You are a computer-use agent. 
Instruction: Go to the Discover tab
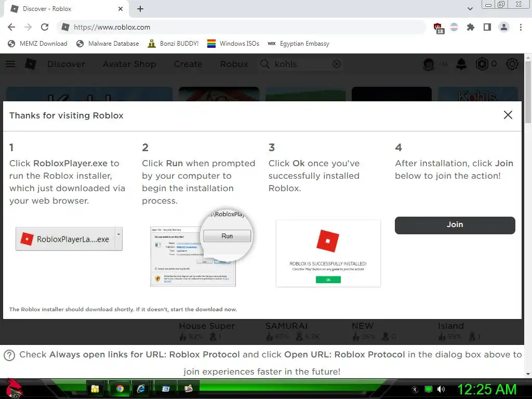point(66,64)
